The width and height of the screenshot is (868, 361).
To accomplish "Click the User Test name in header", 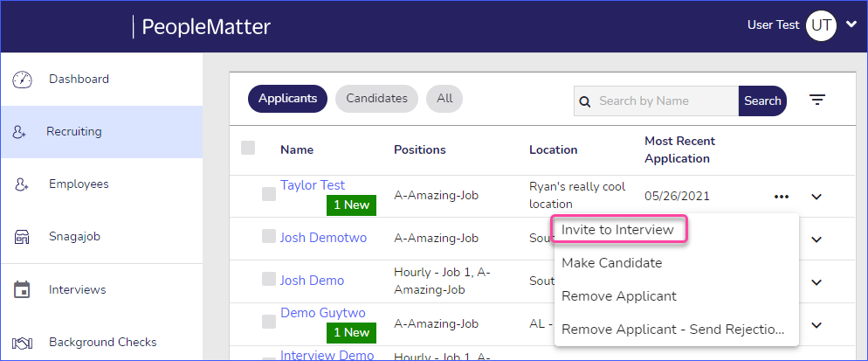I will (x=774, y=25).
